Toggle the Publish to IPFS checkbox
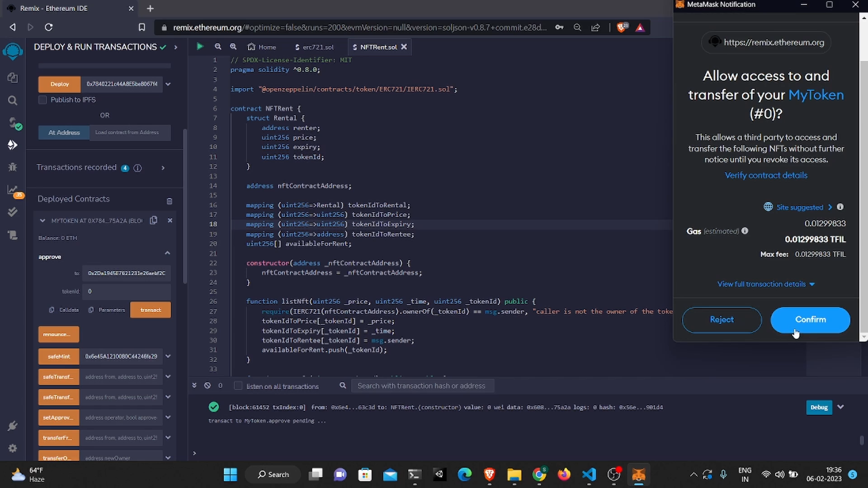The image size is (868, 488). (x=42, y=100)
